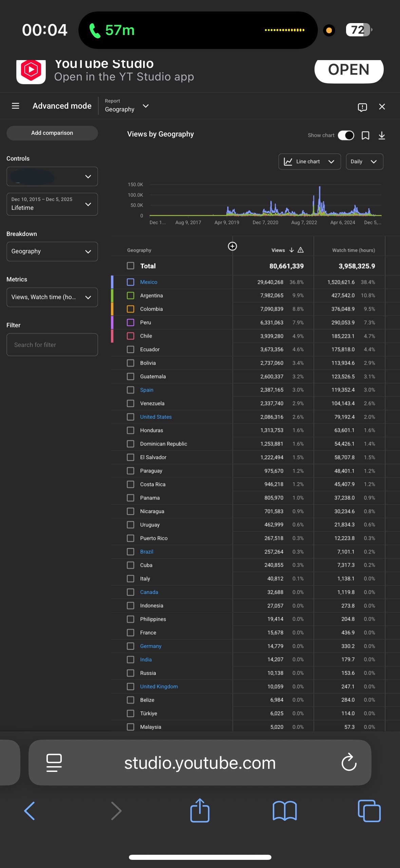400x868 pixels.
Task: Sort by Watch time (hours) column
Action: [353, 250]
